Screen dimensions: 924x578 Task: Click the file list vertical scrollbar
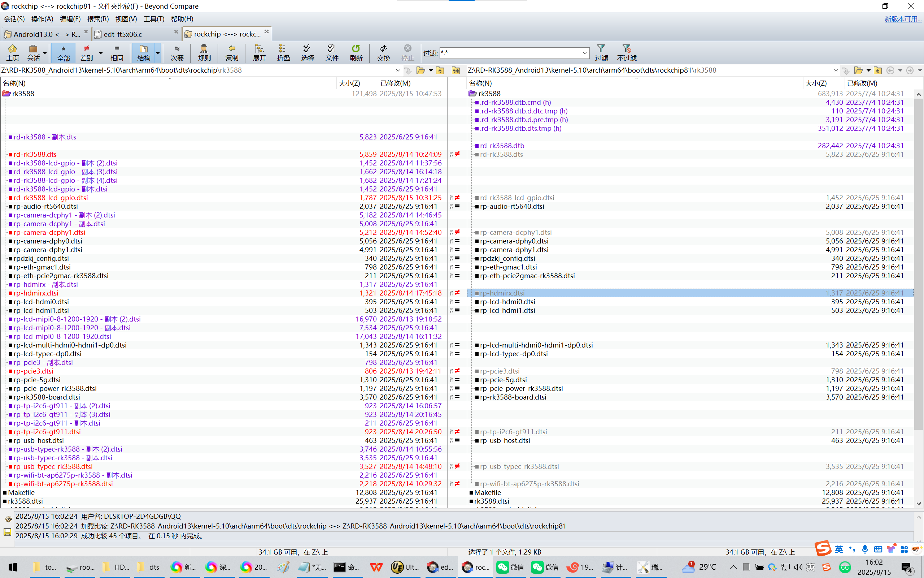click(918, 264)
